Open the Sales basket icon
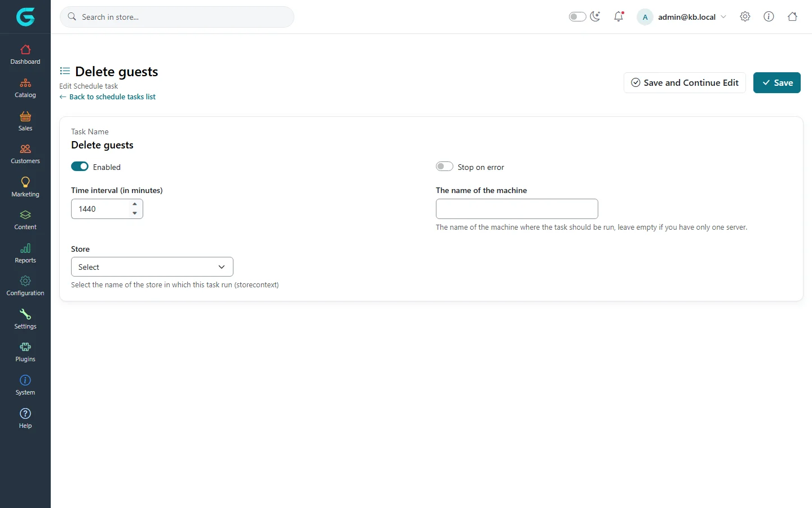812x508 pixels. (x=25, y=116)
